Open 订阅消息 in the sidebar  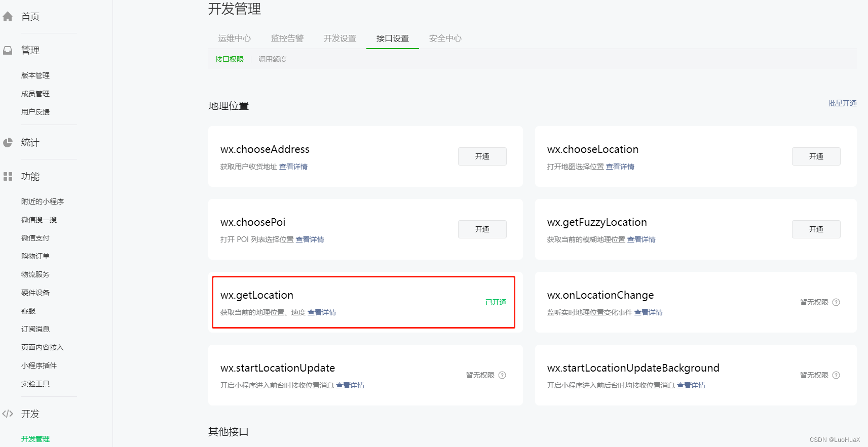(x=35, y=329)
